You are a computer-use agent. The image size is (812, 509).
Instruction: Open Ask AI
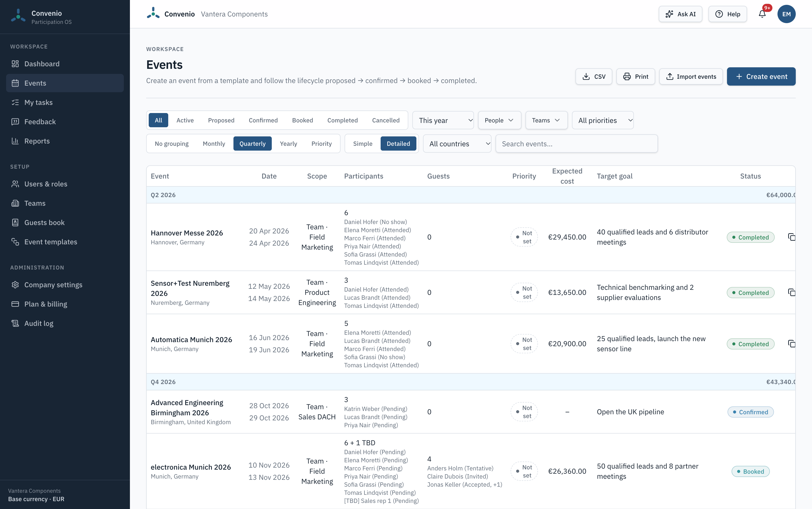(x=680, y=14)
